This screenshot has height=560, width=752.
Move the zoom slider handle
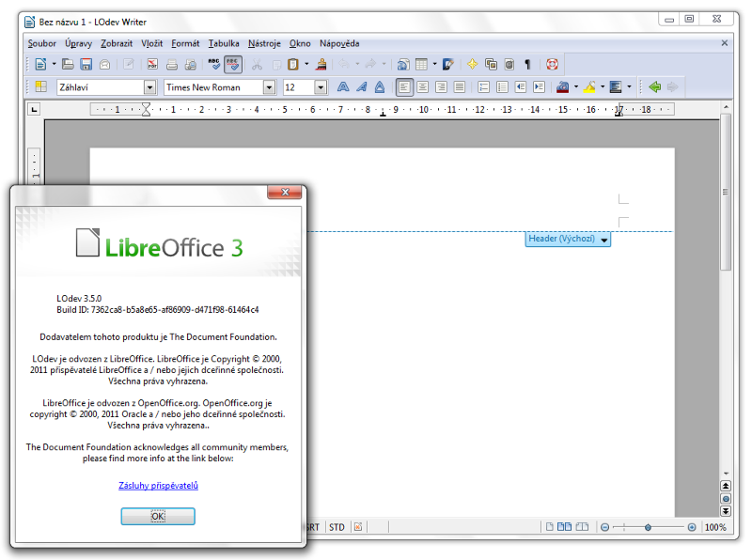648,527
